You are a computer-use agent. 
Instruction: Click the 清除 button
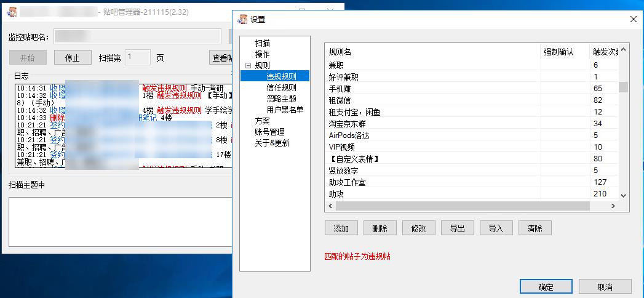(x=535, y=228)
